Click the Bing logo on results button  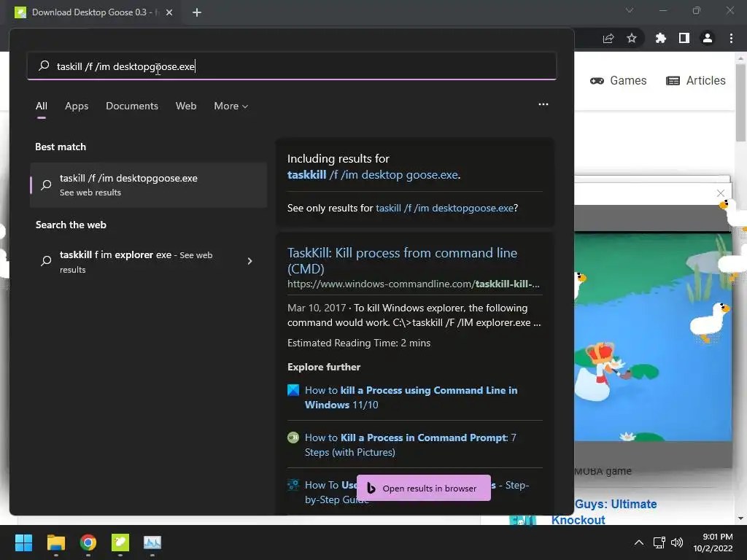click(x=371, y=488)
